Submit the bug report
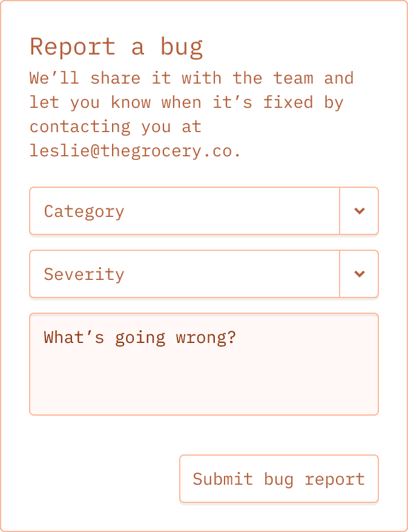This screenshot has height=532, width=408. [x=279, y=479]
